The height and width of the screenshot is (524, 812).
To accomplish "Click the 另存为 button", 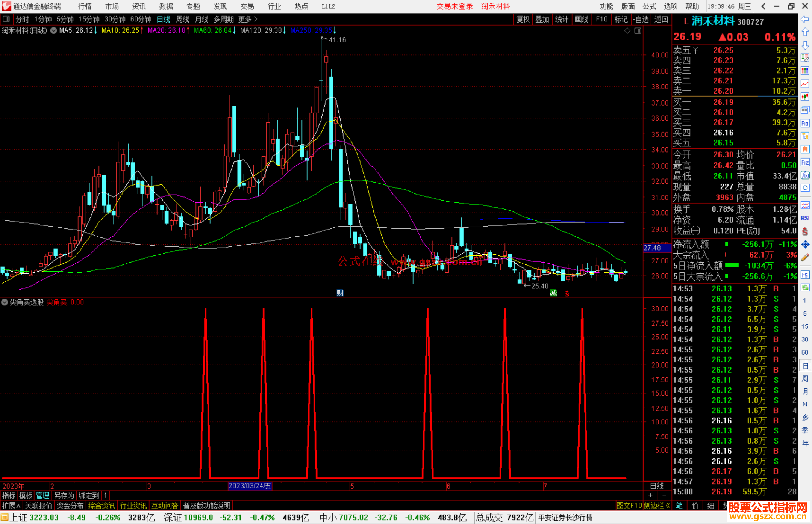I will pyautogui.click(x=64, y=495).
